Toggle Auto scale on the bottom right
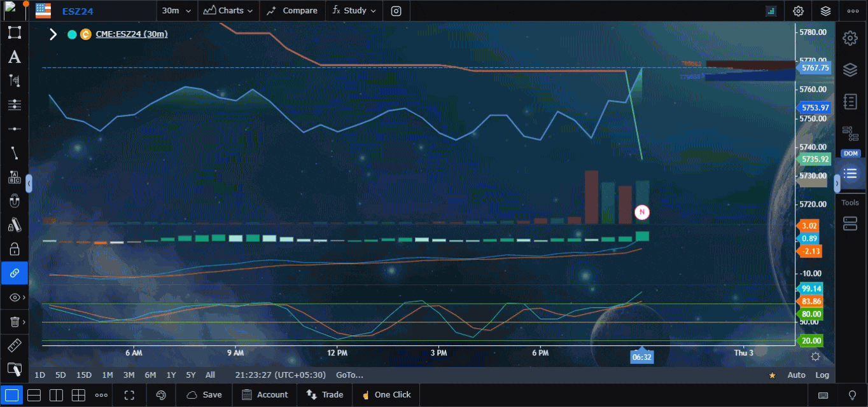The height and width of the screenshot is (407, 868). click(x=795, y=375)
